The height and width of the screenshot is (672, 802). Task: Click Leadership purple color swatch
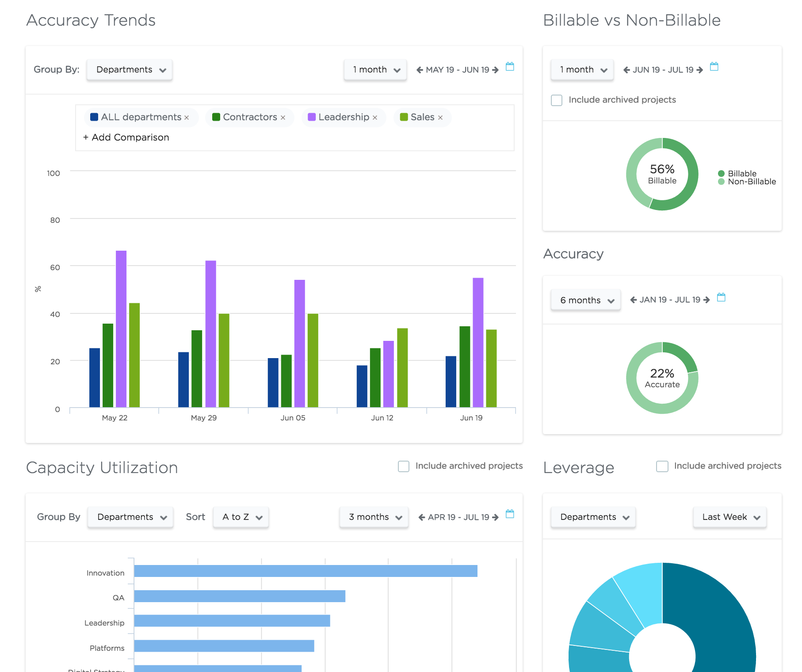312,117
